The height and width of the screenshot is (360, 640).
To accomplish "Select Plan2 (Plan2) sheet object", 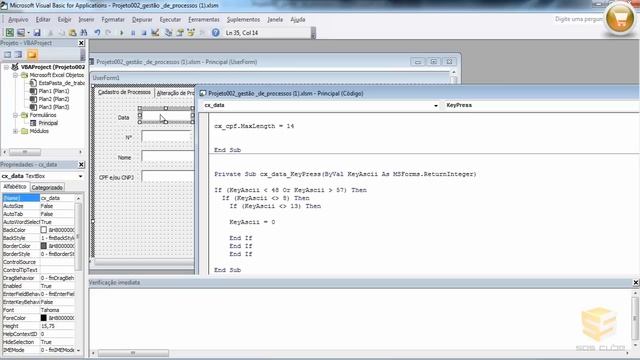I will [x=54, y=99].
